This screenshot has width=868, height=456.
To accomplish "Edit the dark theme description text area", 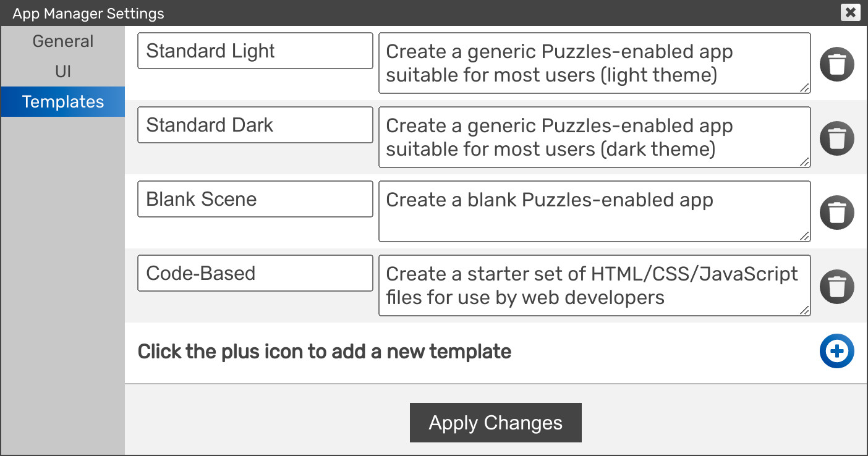I will click(x=595, y=137).
